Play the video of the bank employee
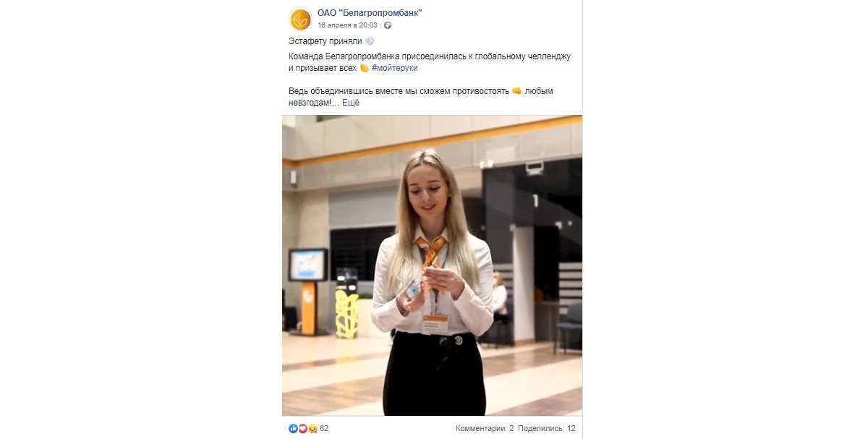The width and height of the screenshot is (868, 439). 432,265
